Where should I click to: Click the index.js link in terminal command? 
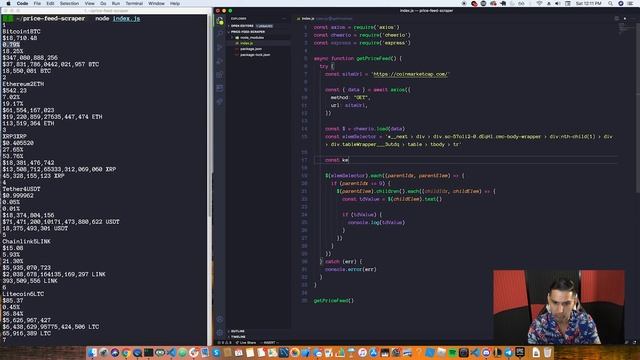[126, 18]
